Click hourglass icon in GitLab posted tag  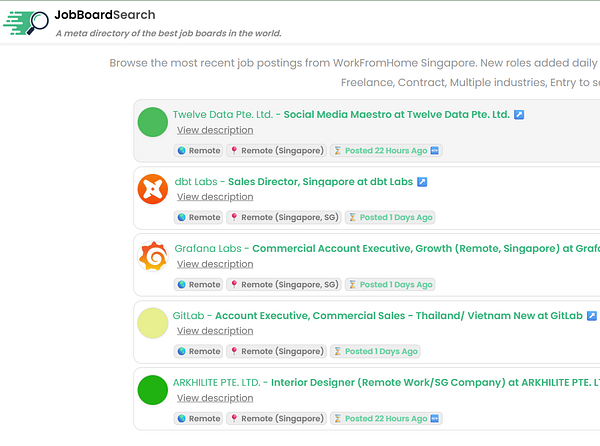(338, 351)
